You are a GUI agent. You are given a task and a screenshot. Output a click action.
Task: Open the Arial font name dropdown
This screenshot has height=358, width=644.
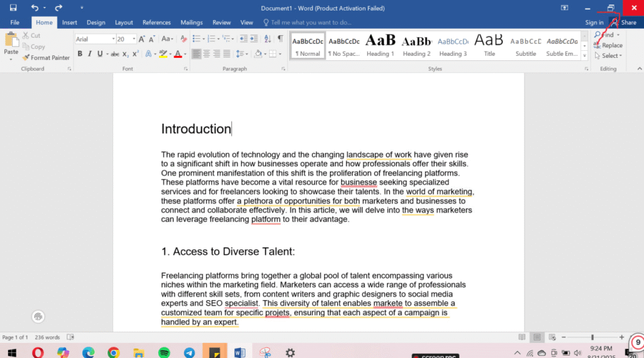coord(113,39)
